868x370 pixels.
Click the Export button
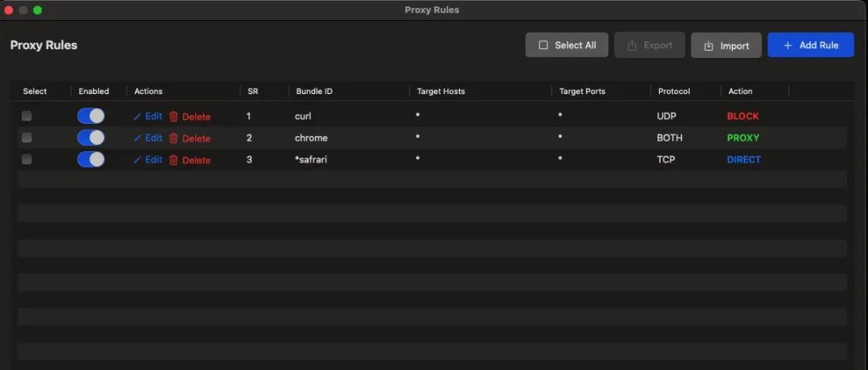point(650,45)
